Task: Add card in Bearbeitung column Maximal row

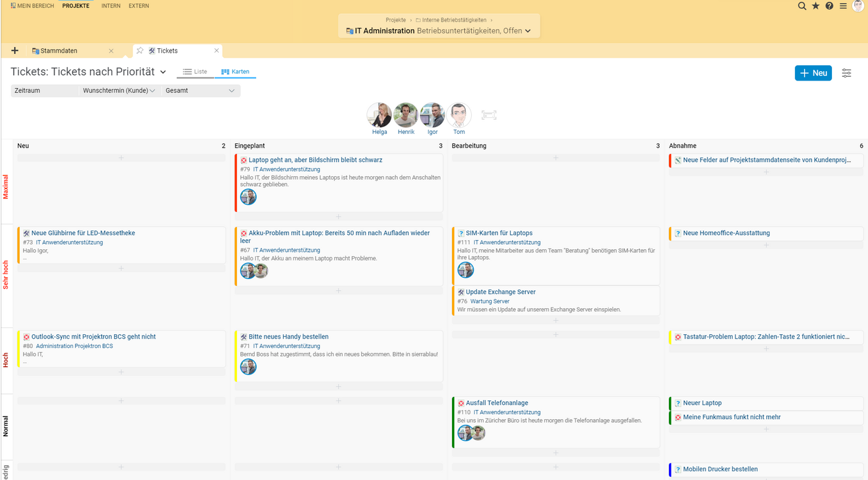Action: tap(556, 158)
